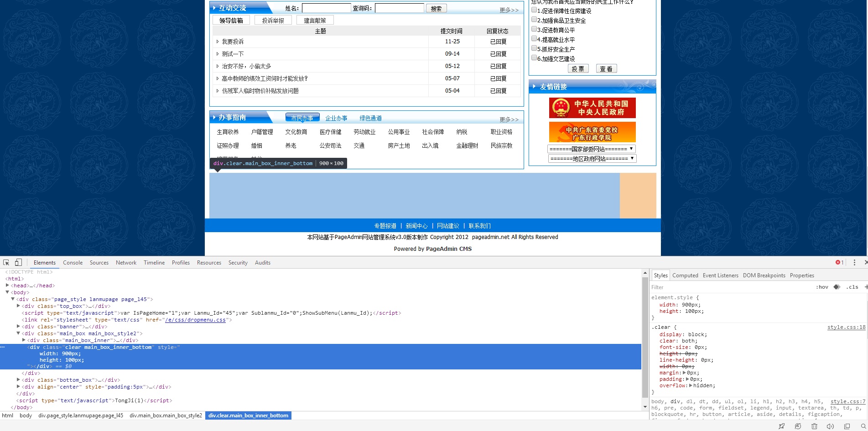The image size is (868, 431).
Task: Check option 1.促进保障性住房建设
Action: click(x=534, y=10)
